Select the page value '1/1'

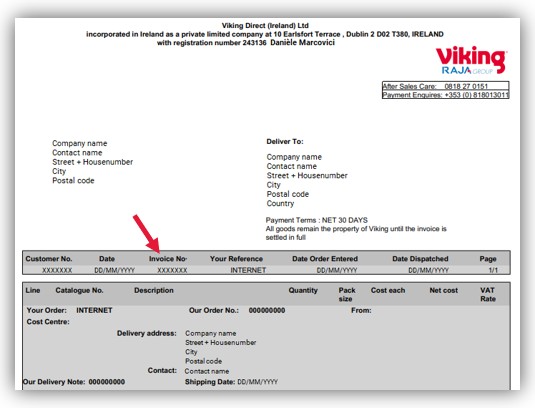tap(493, 270)
